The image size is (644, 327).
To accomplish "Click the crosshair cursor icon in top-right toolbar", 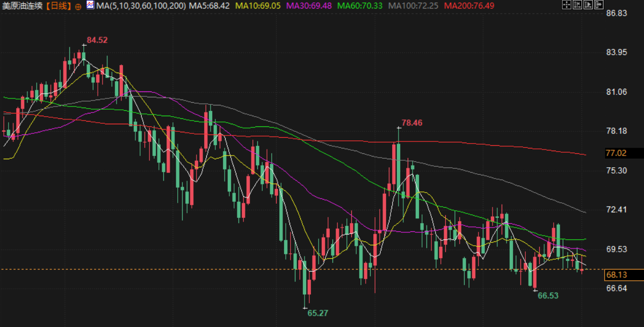I will (567, 5).
